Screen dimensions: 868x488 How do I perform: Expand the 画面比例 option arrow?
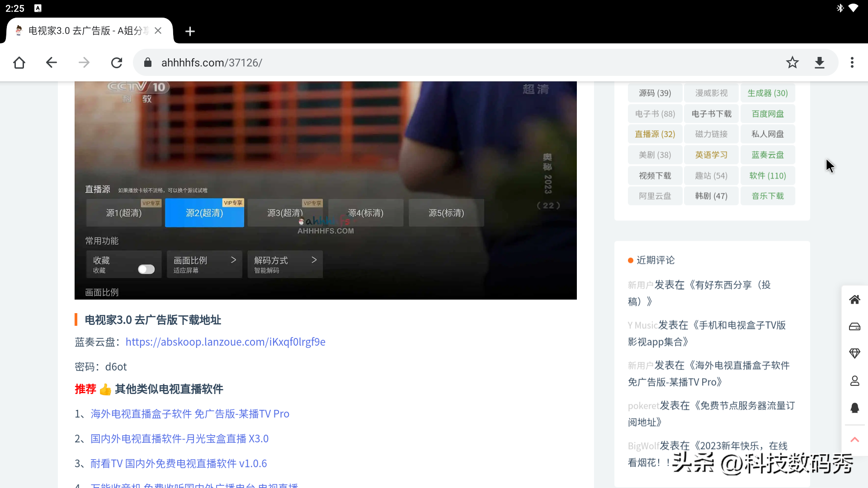pyautogui.click(x=233, y=260)
